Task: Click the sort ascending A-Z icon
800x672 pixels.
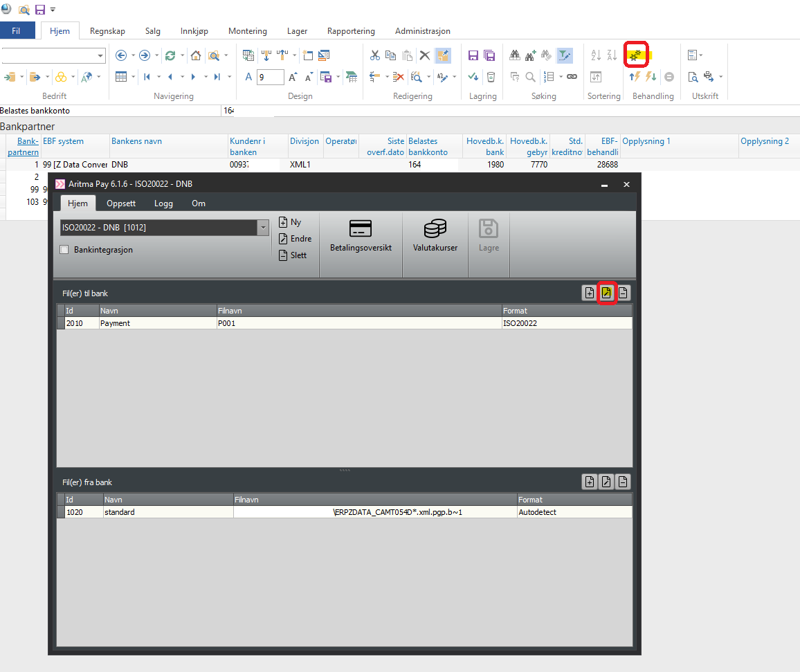Action: [x=595, y=55]
